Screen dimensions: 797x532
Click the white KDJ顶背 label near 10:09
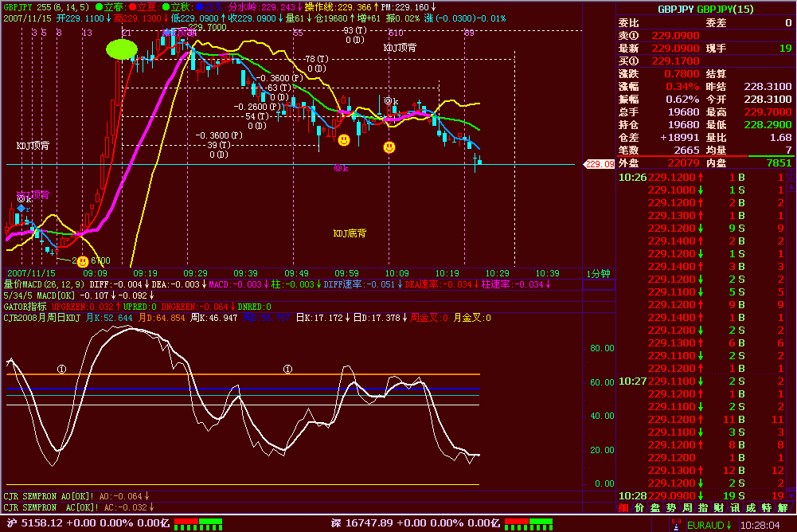400,48
